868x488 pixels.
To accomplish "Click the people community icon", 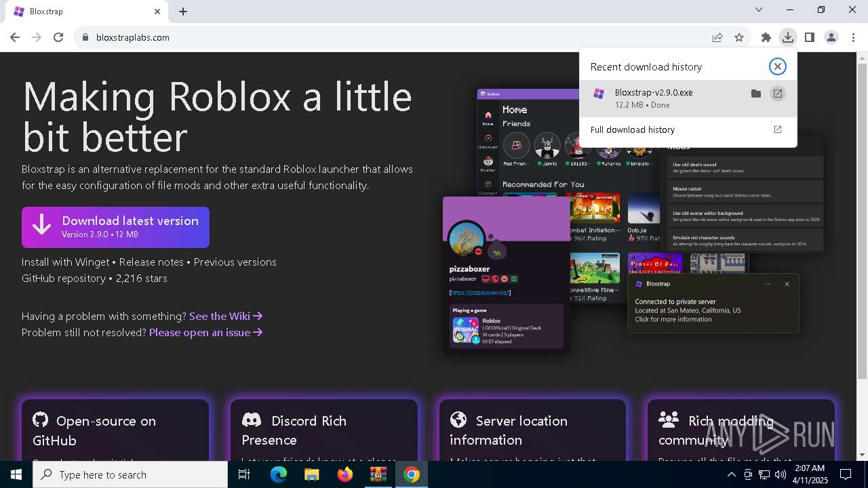I will (669, 420).
